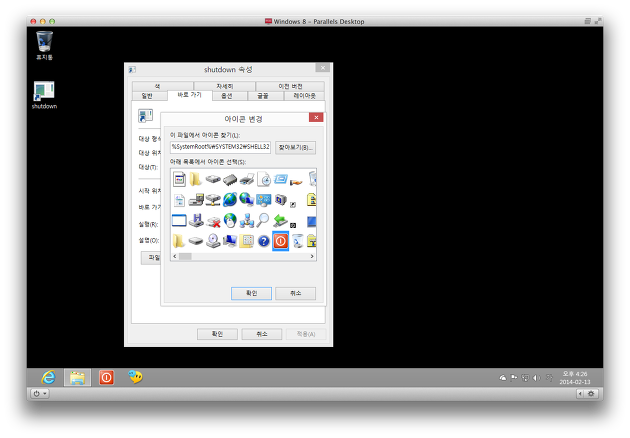Open Action Center flag in system tray
Screen dimensions: 630x438
tap(514, 378)
